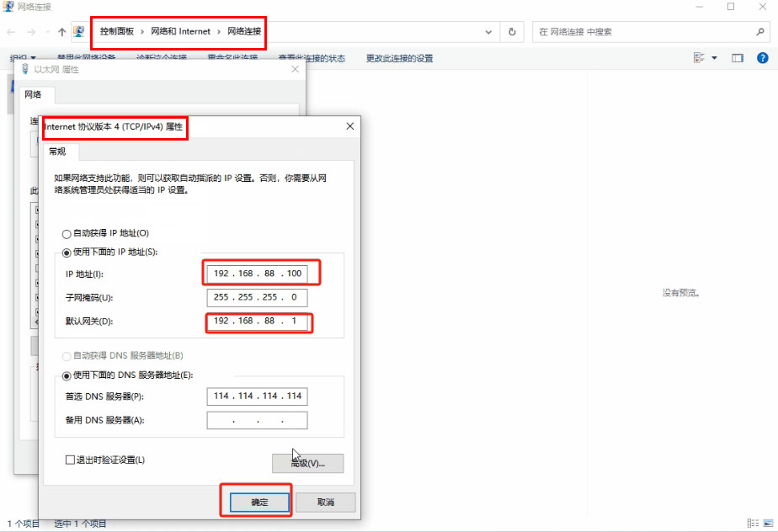Click the preview pane toggle icon
Image resolution: width=778 pixels, height=532 pixels.
point(738,58)
